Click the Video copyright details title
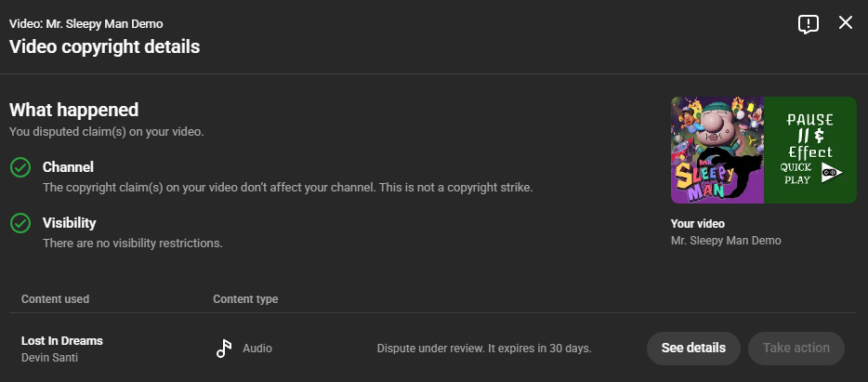868x382 pixels. point(104,46)
